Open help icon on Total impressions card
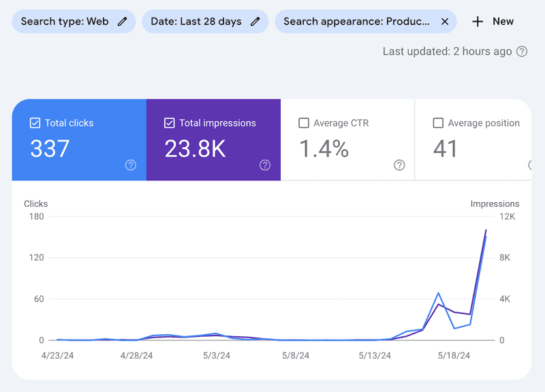The height and width of the screenshot is (392, 545). click(265, 165)
